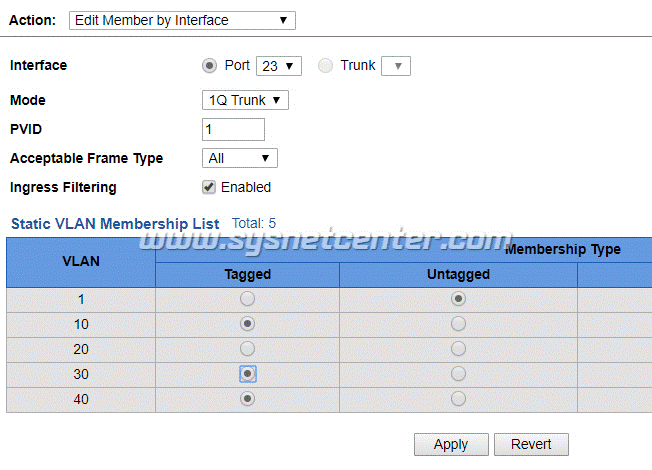Select Untagged for VLAN 1
Image resolution: width=652 pixels, height=470 pixels.
point(458,299)
